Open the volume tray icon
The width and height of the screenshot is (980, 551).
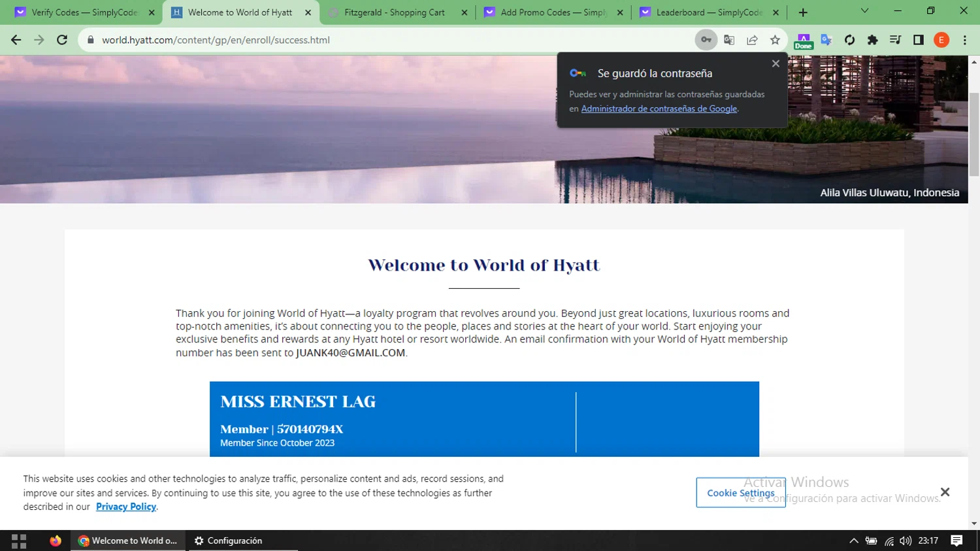[x=906, y=541]
